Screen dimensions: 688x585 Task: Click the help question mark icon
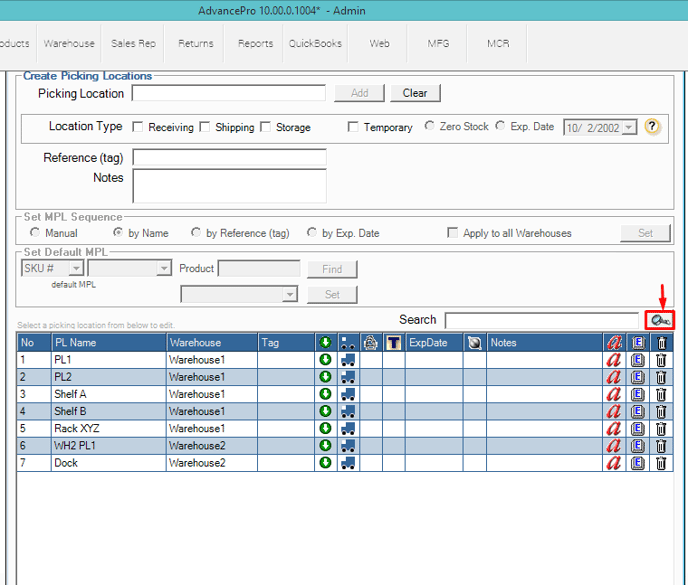tap(652, 127)
